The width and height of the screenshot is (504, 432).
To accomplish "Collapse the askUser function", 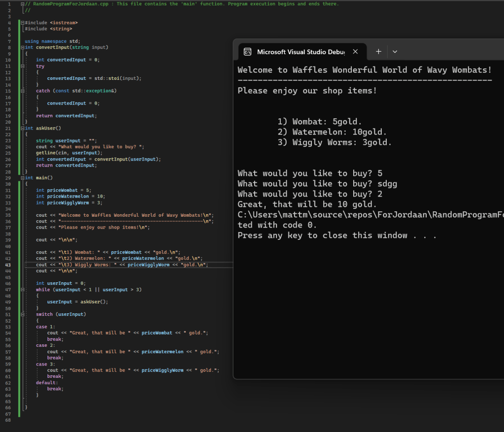I will pyautogui.click(x=23, y=128).
